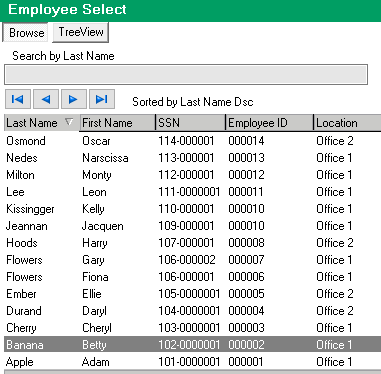Select the Nedes Narscissa employee row

[x=192, y=158]
